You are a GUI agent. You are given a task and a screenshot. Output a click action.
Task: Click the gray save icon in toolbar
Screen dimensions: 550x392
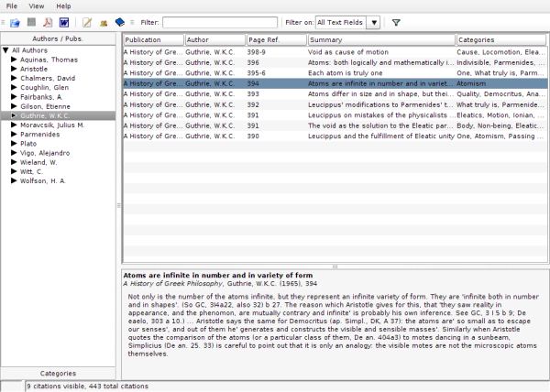click(31, 22)
